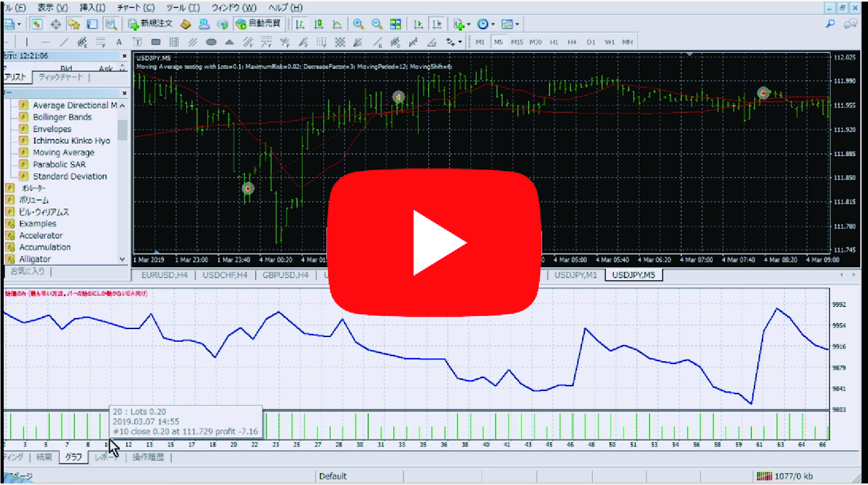The height and width of the screenshot is (485, 868).
Task: Select Envelopes indicator
Action: coord(52,129)
